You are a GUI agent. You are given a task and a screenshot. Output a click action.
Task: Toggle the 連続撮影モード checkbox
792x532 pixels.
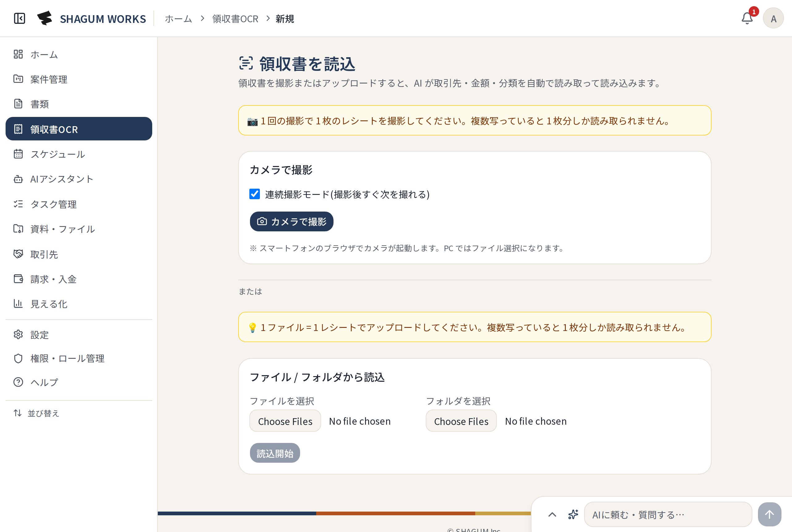[255, 194]
